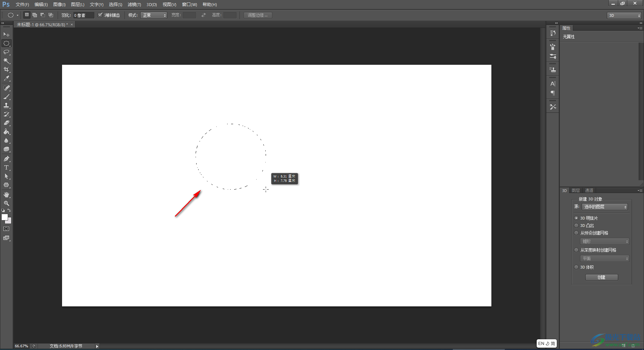Select the Magic Wand tool
The width and height of the screenshot is (644, 350).
[6, 61]
